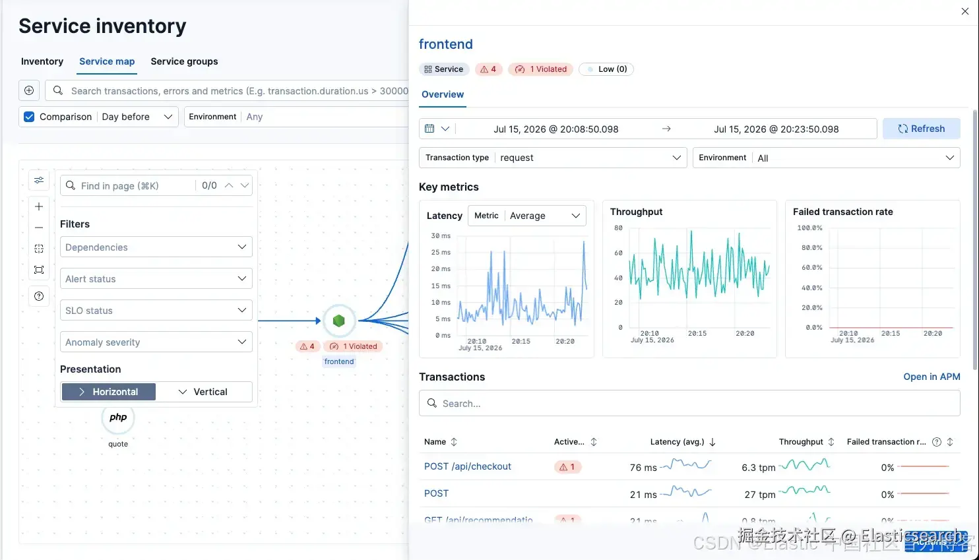The image size is (979, 560).
Task: Switch to the Service groups tab
Action: click(x=184, y=61)
